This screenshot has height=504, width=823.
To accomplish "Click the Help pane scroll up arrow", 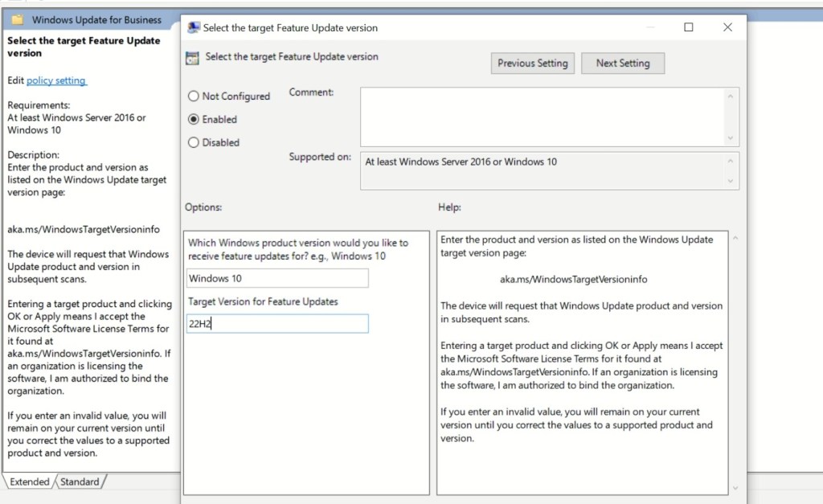I will pos(735,239).
